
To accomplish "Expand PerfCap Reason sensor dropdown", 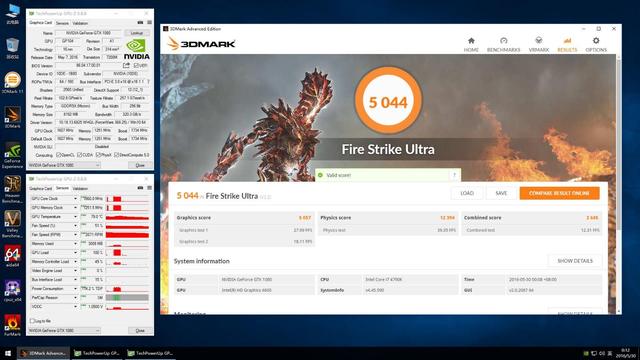I will pos(75,298).
